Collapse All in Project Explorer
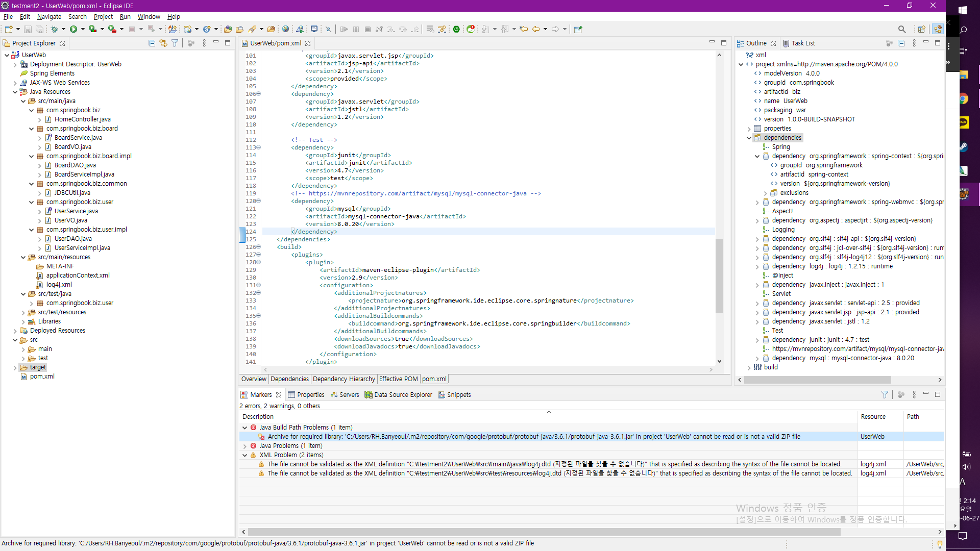The image size is (980, 551). (x=152, y=43)
